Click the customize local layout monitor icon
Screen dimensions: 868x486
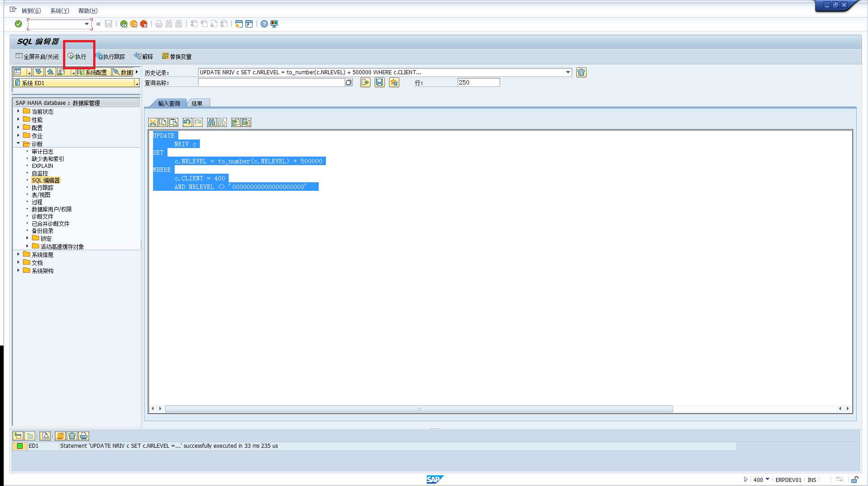[274, 24]
